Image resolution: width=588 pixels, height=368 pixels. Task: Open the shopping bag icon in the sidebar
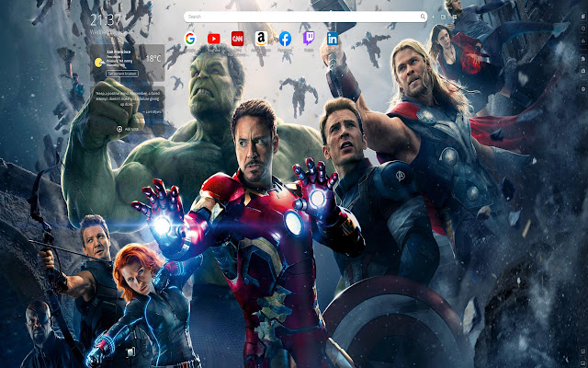coord(582,71)
